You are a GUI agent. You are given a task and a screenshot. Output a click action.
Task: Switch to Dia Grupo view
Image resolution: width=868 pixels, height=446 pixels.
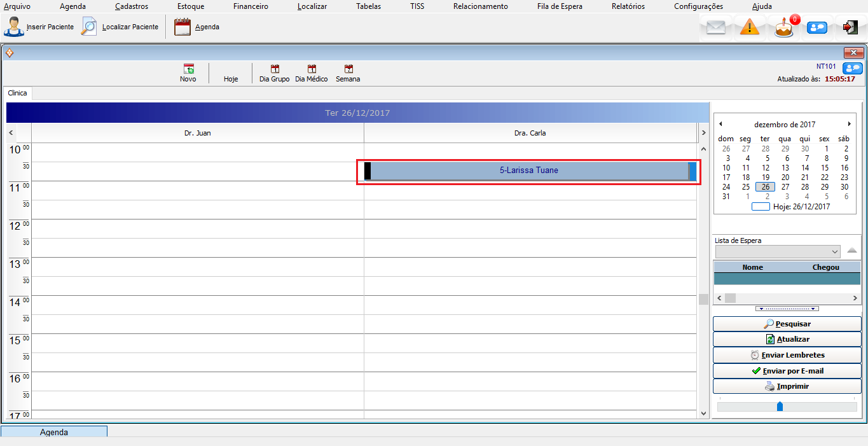point(275,69)
